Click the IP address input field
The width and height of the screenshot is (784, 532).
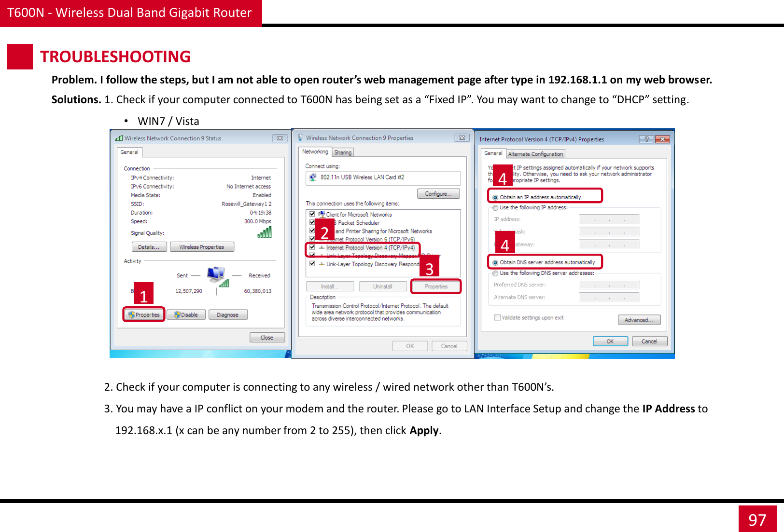609,219
